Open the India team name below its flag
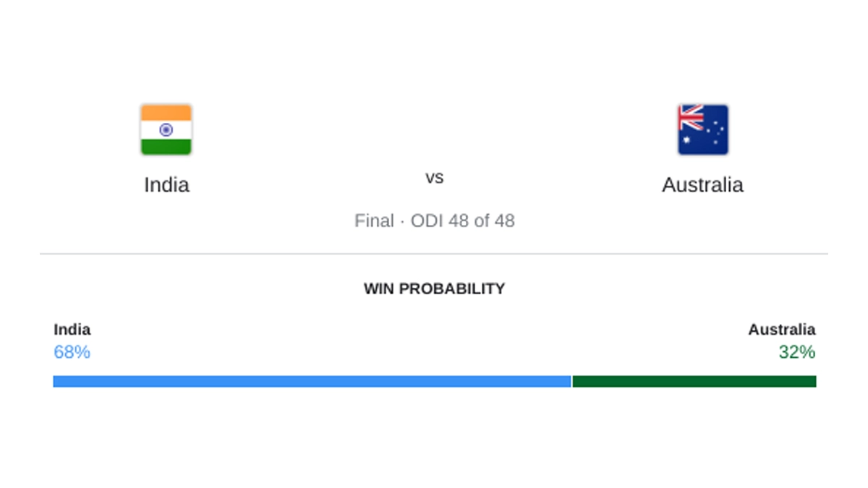 pos(166,185)
